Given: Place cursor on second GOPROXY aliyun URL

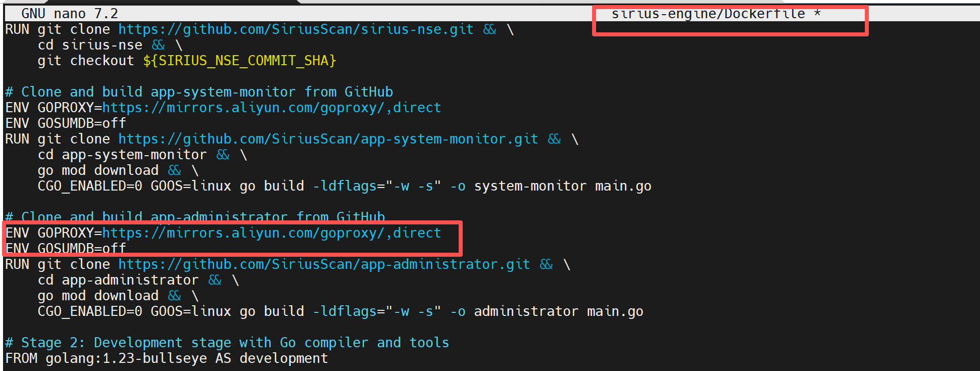Looking at the screenshot, I should tap(272, 233).
